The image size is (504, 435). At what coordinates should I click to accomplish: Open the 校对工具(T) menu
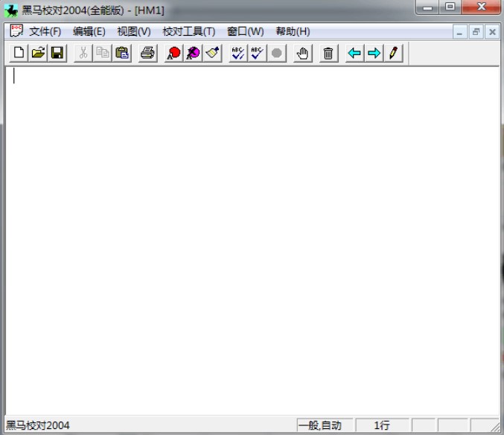point(188,31)
